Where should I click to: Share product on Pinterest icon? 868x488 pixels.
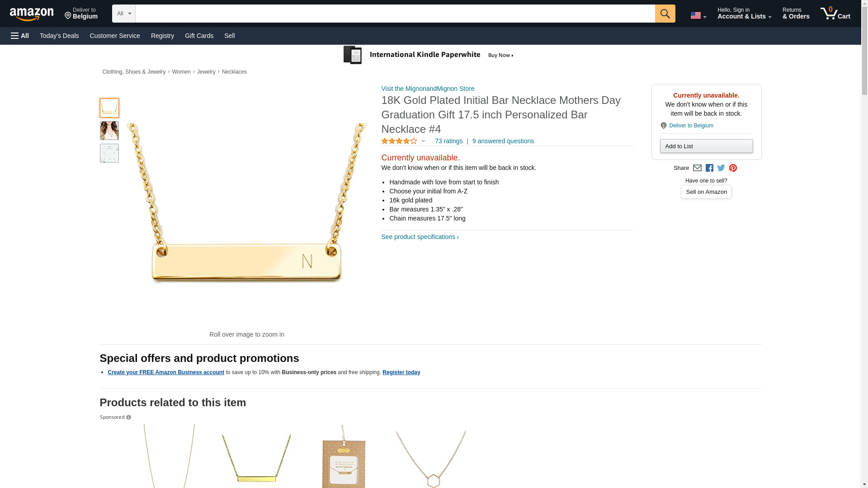point(733,168)
